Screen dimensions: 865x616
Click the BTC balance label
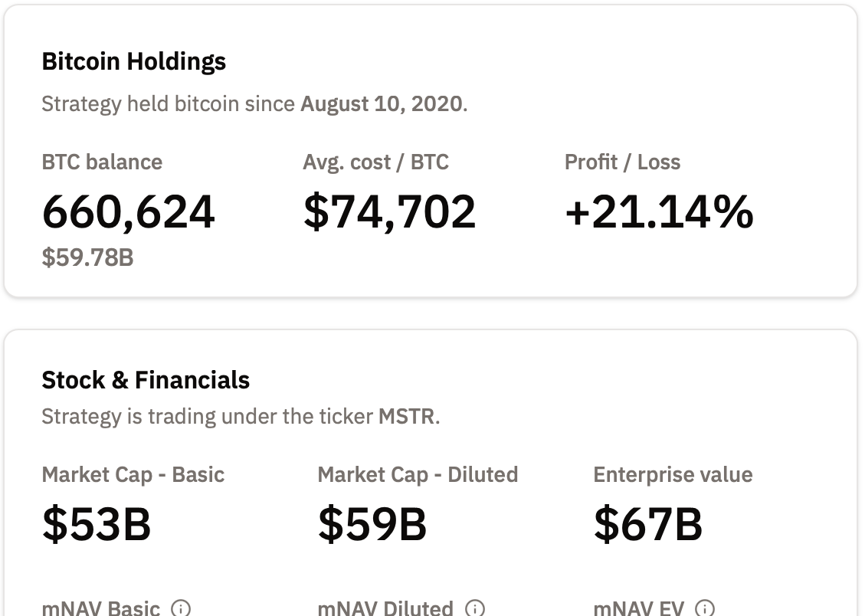(102, 162)
